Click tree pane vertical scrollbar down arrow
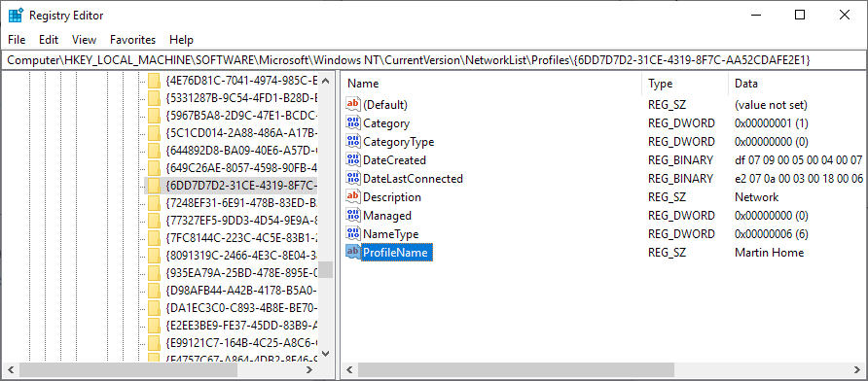Viewport: 868px width, 381px height. click(x=325, y=354)
